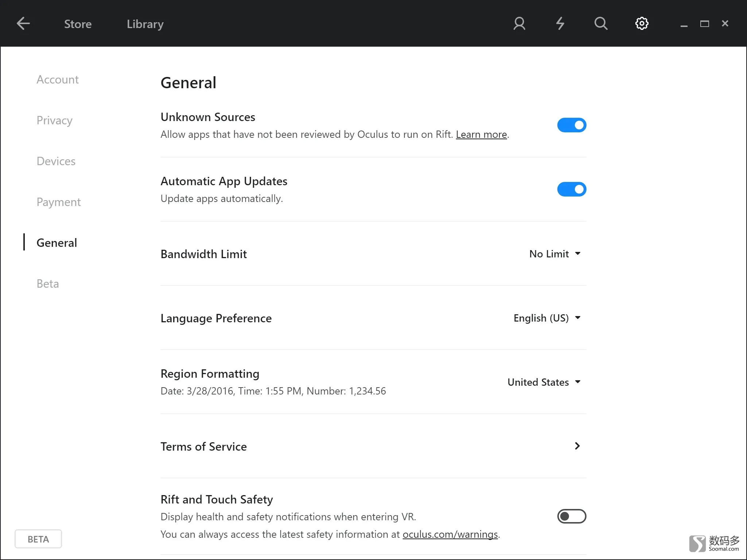This screenshot has width=747, height=560.
Task: Select General in the sidebar
Action: click(57, 243)
